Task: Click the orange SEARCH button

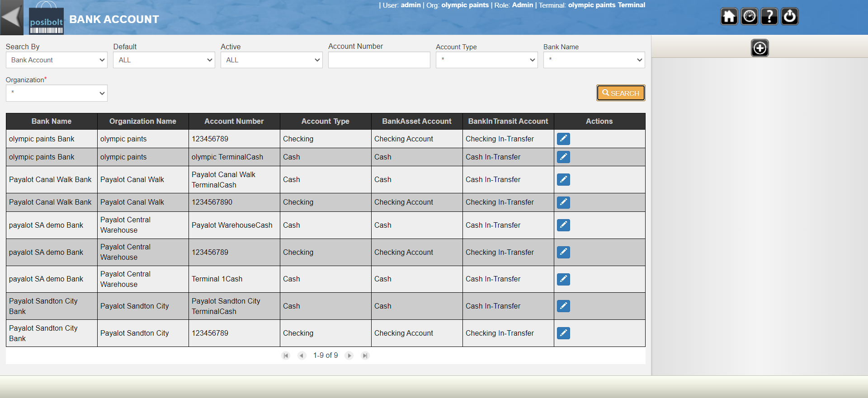Action: click(x=621, y=93)
